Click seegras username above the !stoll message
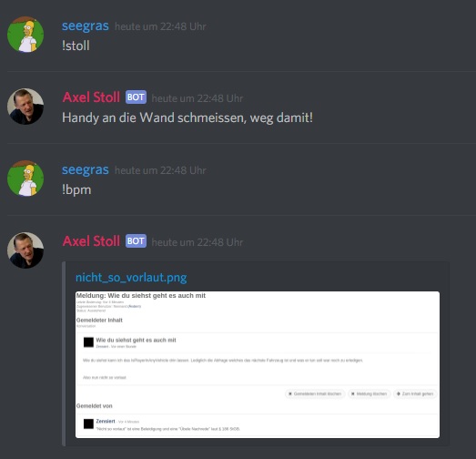The width and height of the screenshot is (476, 459). pos(86,26)
